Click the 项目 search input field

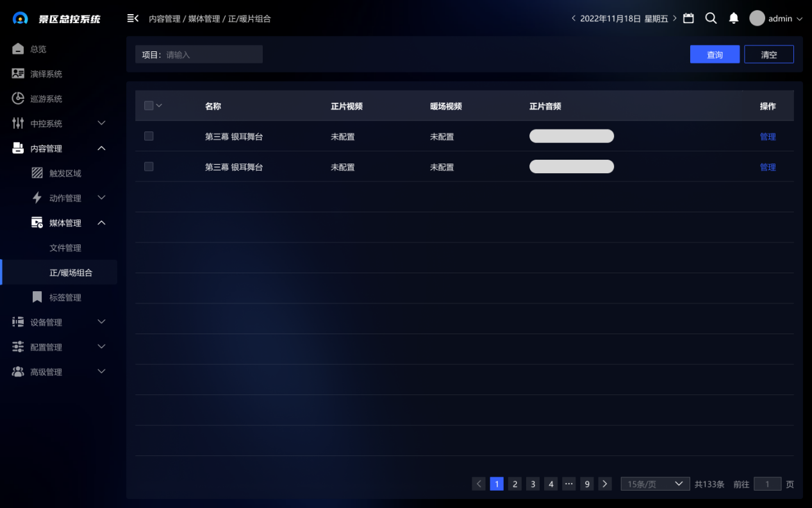(x=211, y=55)
